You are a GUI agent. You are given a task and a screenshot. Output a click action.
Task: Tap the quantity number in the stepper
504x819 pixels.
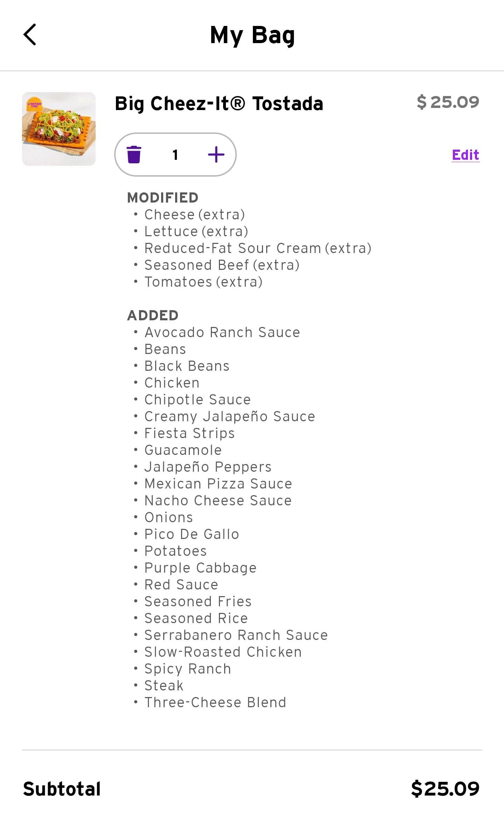pyautogui.click(x=175, y=155)
